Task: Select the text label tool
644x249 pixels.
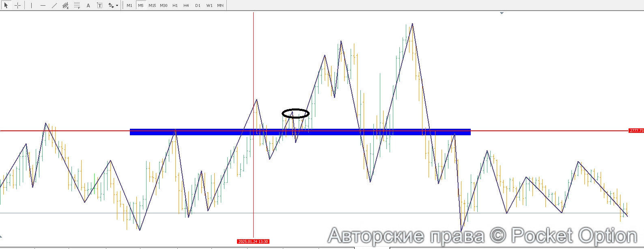Action: click(x=99, y=5)
